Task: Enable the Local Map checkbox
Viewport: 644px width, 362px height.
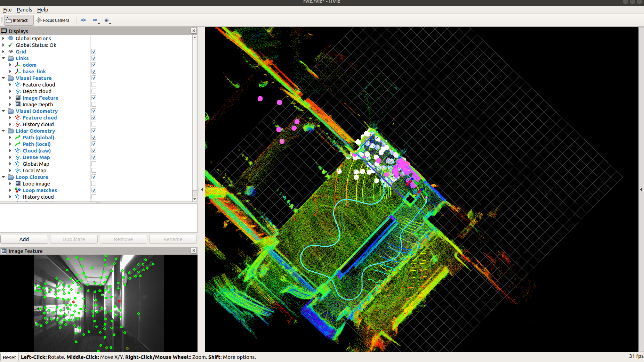Action: click(94, 170)
